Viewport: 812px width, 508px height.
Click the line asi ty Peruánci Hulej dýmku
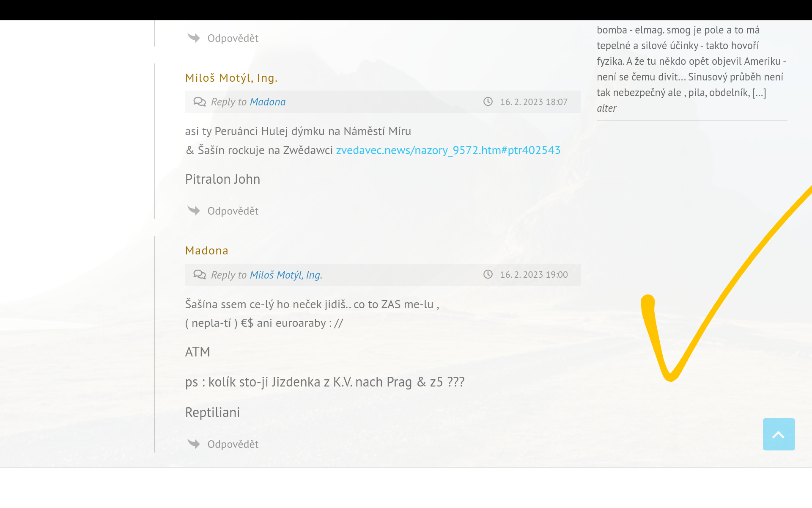298,131
